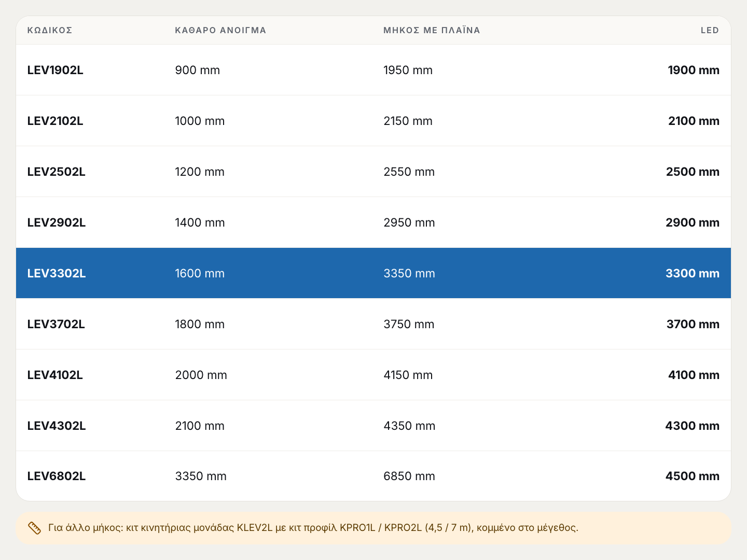Choose the LEV2902L row
This screenshot has height=560, width=747.
point(374,222)
